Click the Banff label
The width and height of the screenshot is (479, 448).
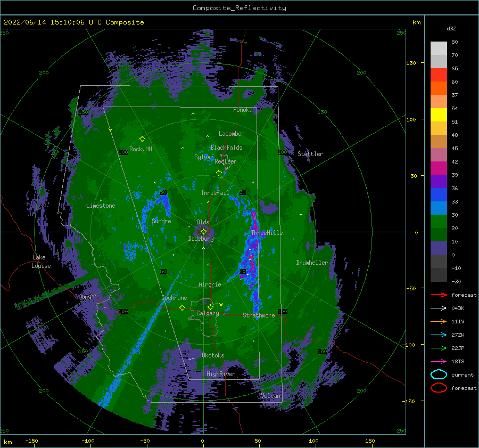pos(88,297)
